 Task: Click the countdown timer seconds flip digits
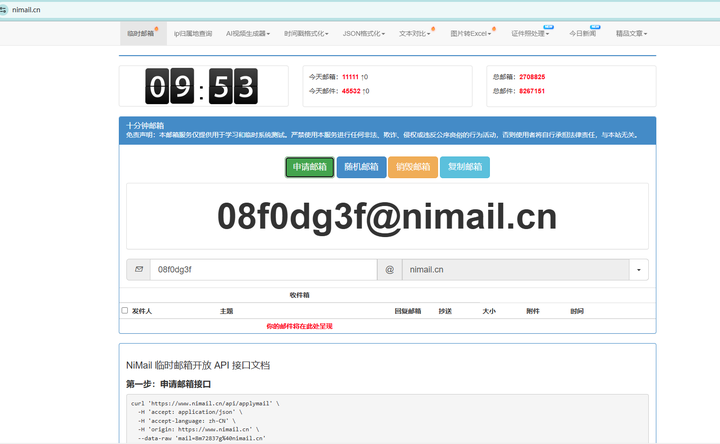[x=232, y=86]
